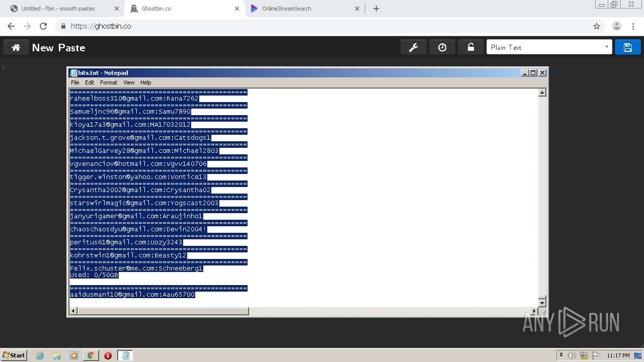
Task: Close the OnlineStreamSearch tab
Action: click(x=357, y=9)
